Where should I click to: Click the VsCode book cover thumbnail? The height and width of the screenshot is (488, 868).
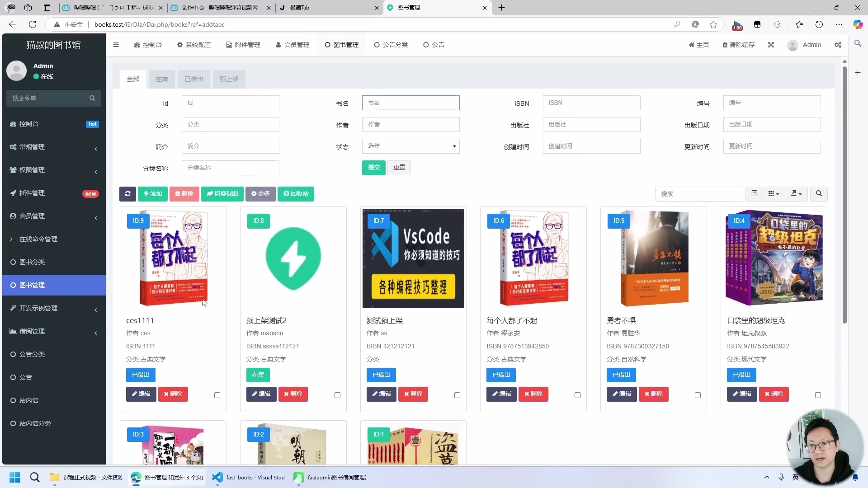click(413, 258)
